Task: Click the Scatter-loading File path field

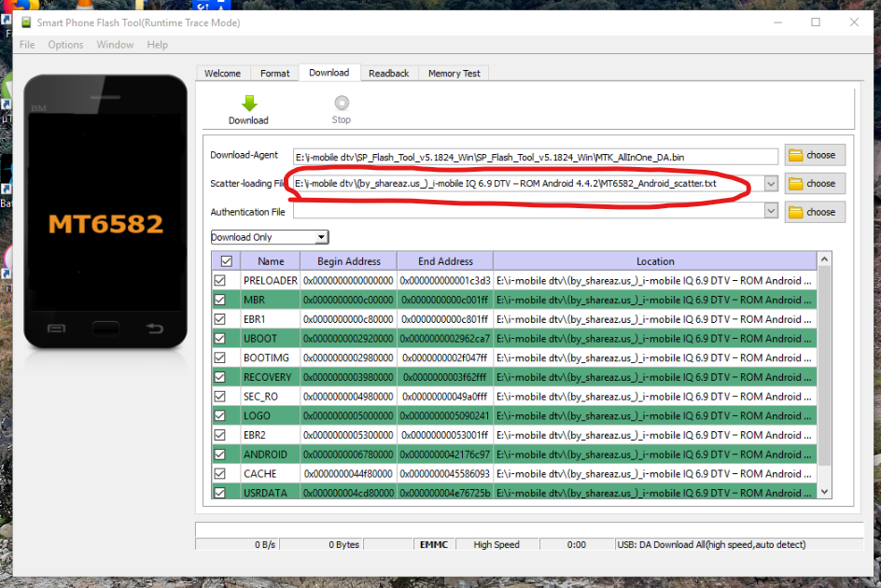Action: (x=528, y=183)
